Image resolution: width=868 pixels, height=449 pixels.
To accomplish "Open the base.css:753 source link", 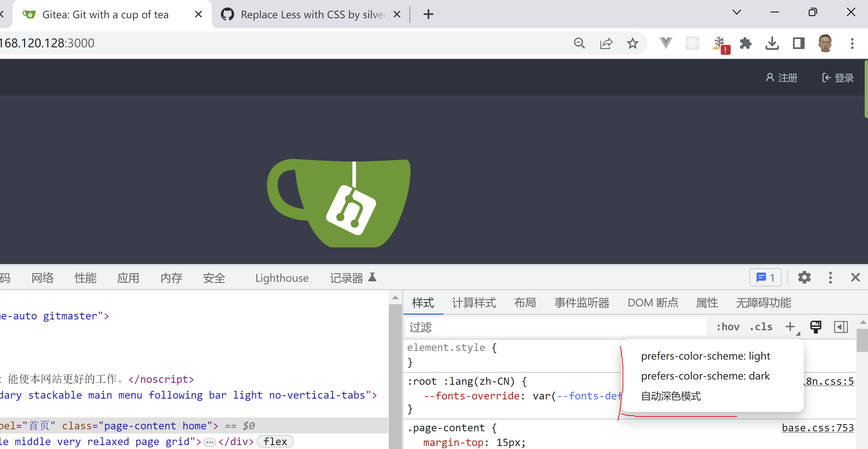I will coord(817,428).
